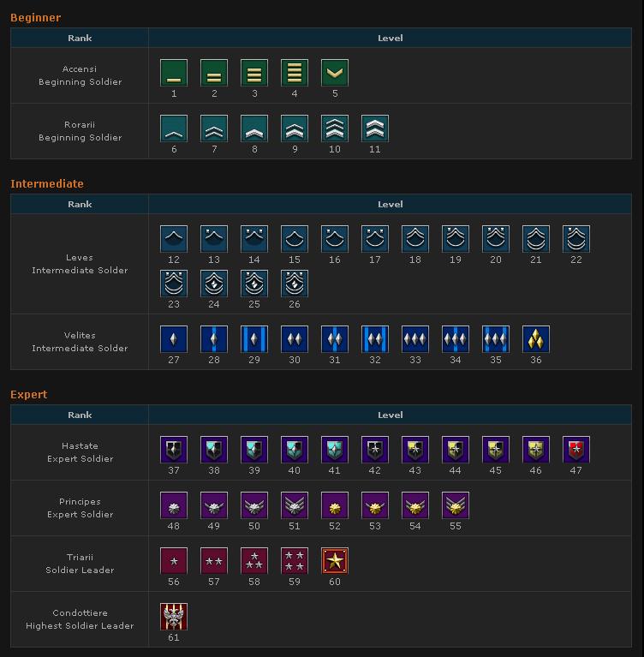Select the level 51 silver winged badge

coord(295,505)
